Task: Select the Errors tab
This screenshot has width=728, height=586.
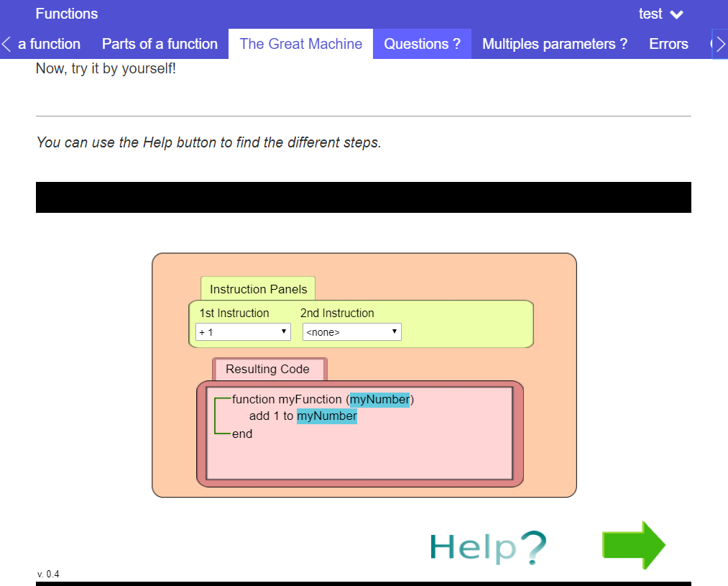Action: click(668, 44)
